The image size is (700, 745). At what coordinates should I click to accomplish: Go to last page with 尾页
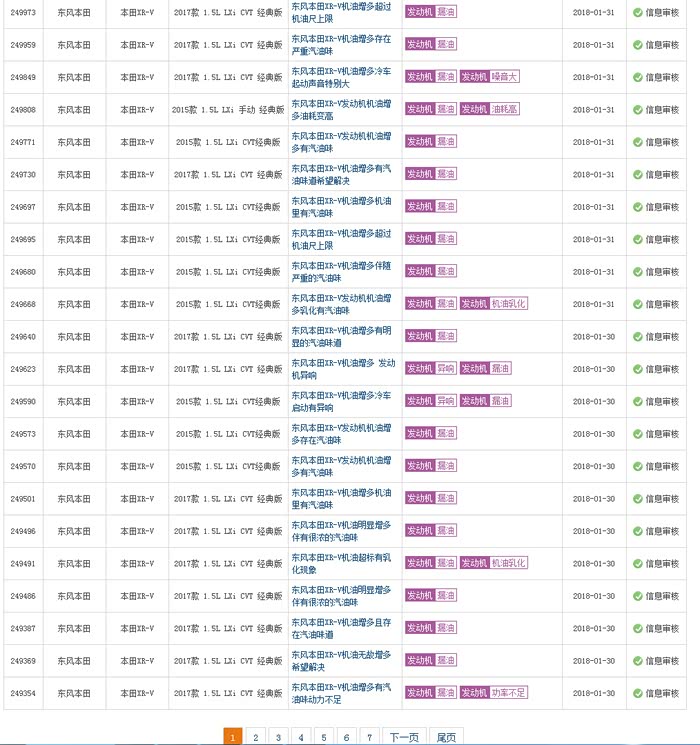pos(446,737)
